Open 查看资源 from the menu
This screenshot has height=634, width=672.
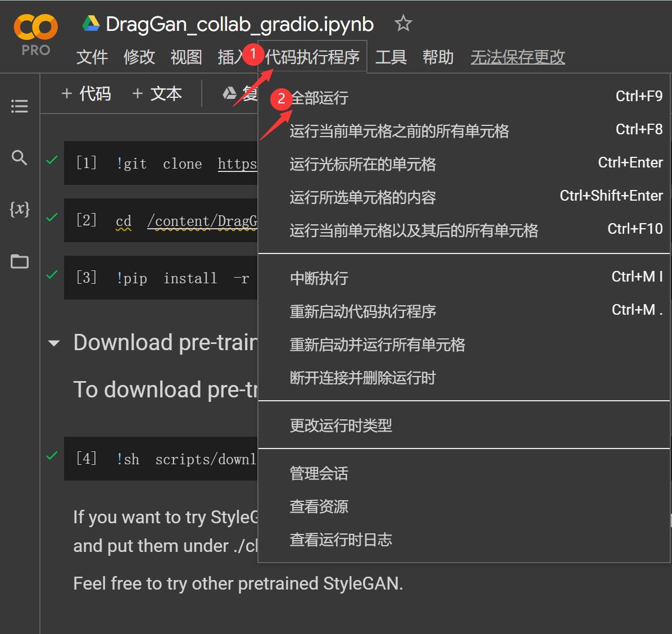pos(464,506)
